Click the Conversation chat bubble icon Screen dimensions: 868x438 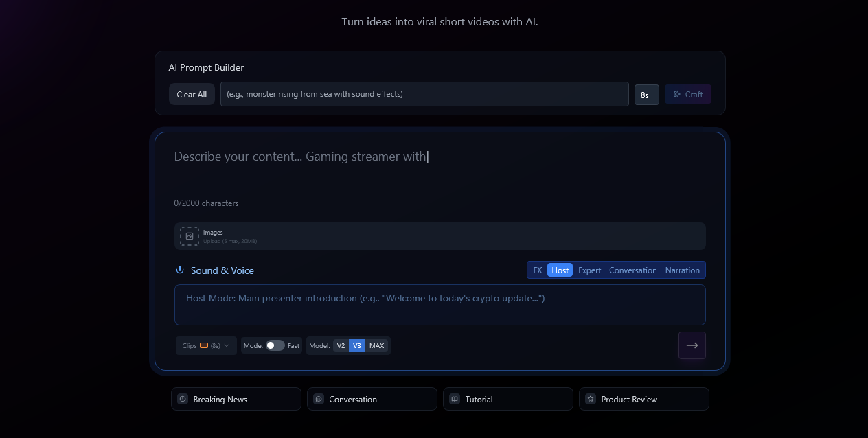(319, 399)
